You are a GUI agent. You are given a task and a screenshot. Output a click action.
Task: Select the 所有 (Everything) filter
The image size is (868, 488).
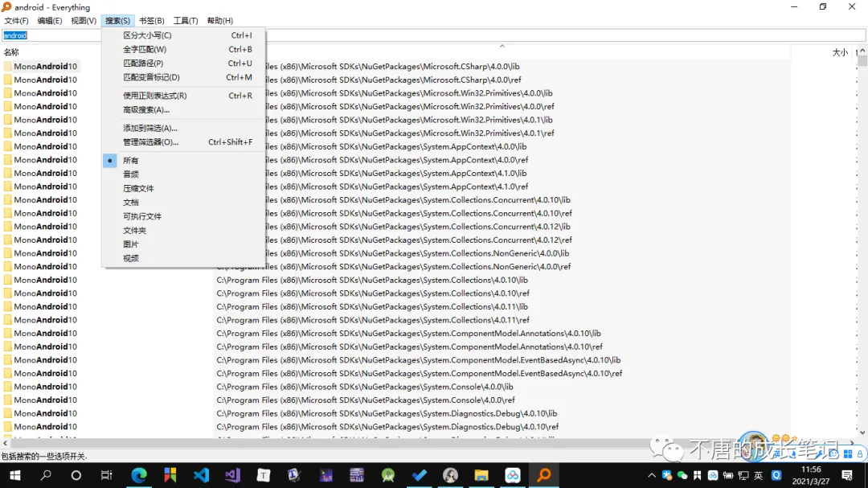(183, 160)
